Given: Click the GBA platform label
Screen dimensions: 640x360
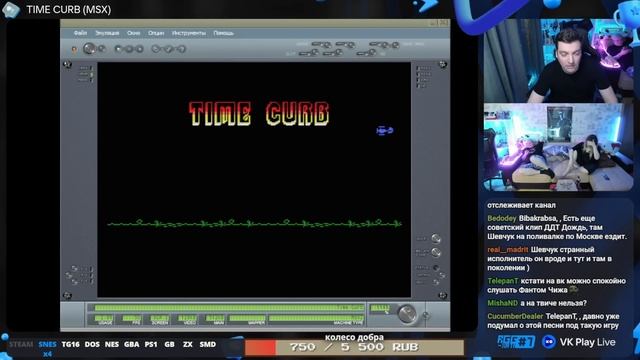Looking at the screenshot, I should tap(131, 344).
